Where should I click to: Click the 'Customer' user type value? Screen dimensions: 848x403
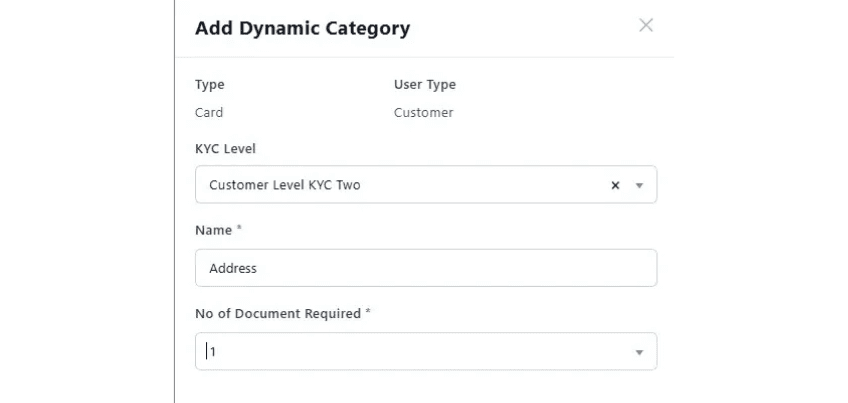point(423,113)
